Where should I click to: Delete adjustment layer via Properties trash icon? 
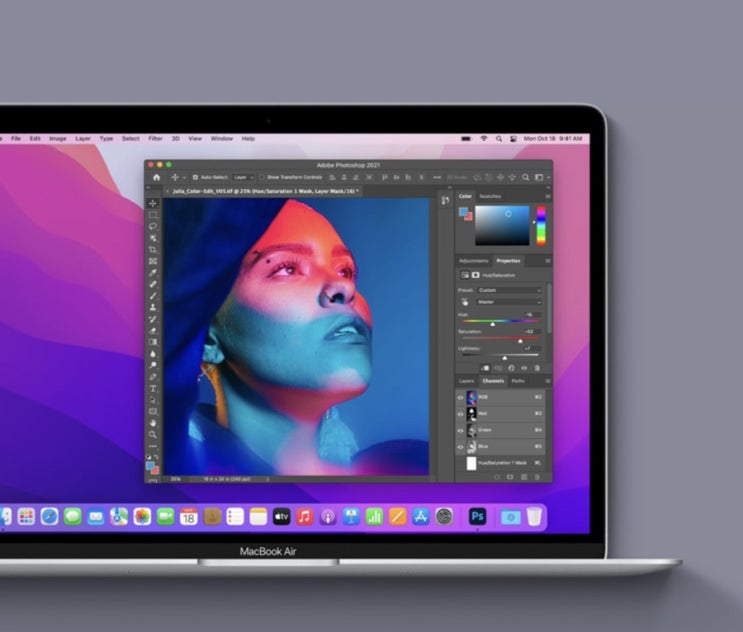pos(537,368)
